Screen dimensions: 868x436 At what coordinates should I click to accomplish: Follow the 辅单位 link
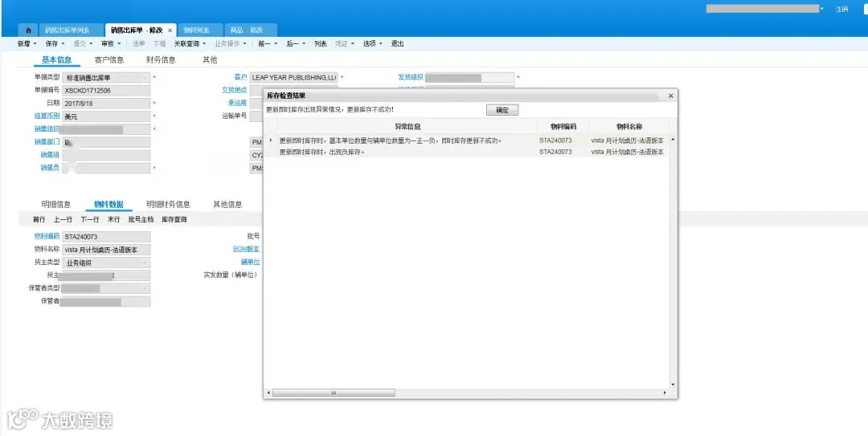tap(250, 262)
